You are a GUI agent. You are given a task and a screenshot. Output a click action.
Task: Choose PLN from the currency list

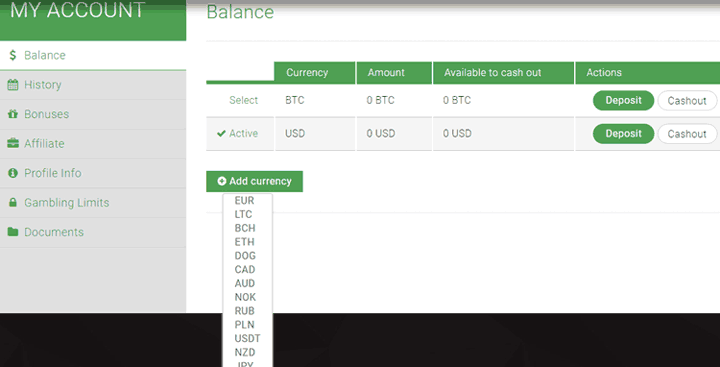pos(244,325)
